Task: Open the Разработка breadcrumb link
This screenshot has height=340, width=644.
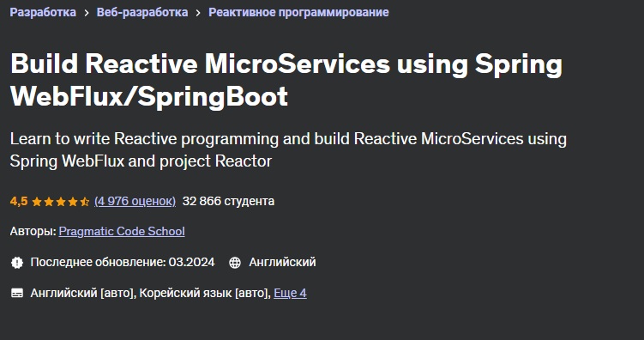Action: pos(43,12)
